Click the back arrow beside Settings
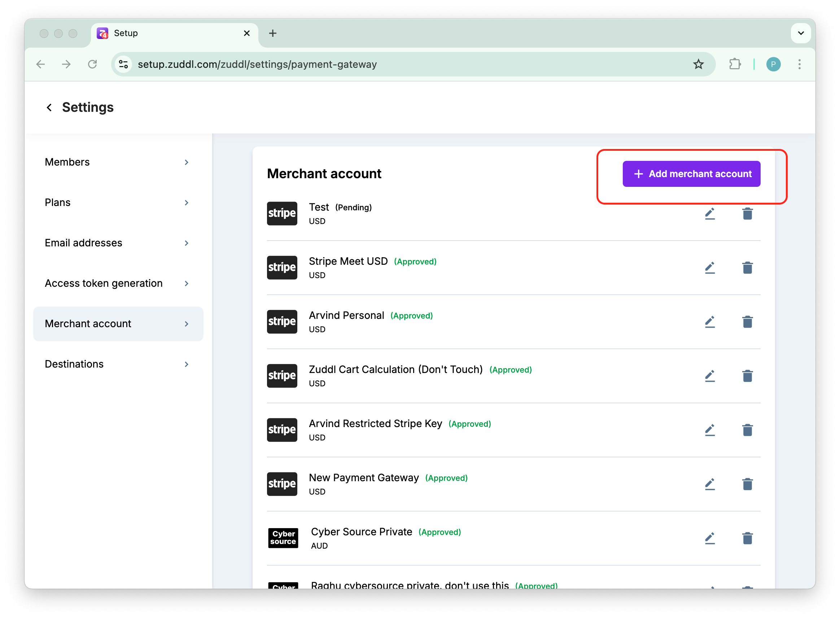 click(49, 107)
